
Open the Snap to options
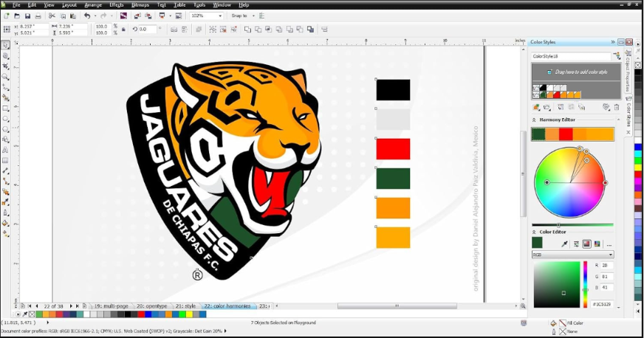click(x=243, y=15)
